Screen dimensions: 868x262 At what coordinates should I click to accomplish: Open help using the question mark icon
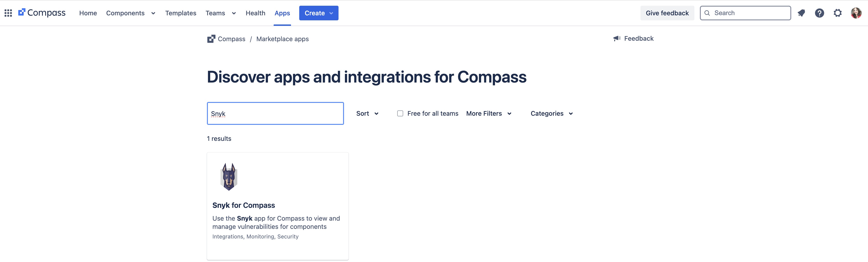click(x=820, y=13)
